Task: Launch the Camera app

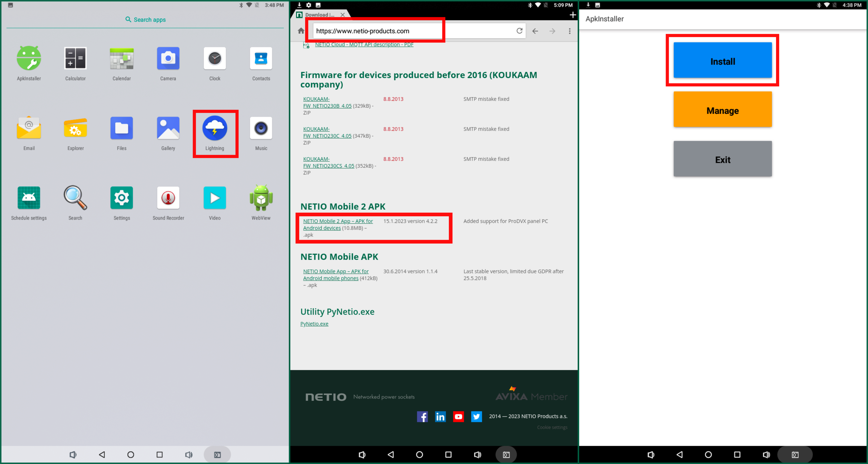Action: [x=168, y=58]
